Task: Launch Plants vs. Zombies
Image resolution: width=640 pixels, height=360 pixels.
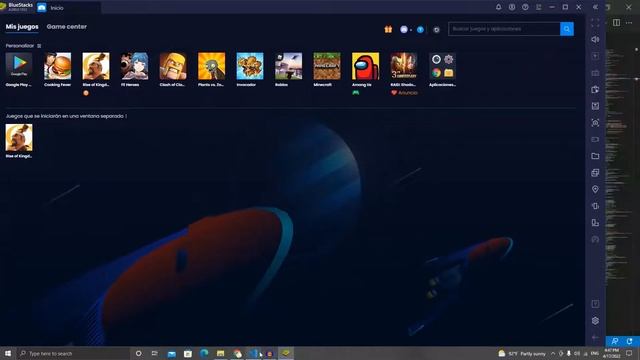Action: tap(211, 66)
